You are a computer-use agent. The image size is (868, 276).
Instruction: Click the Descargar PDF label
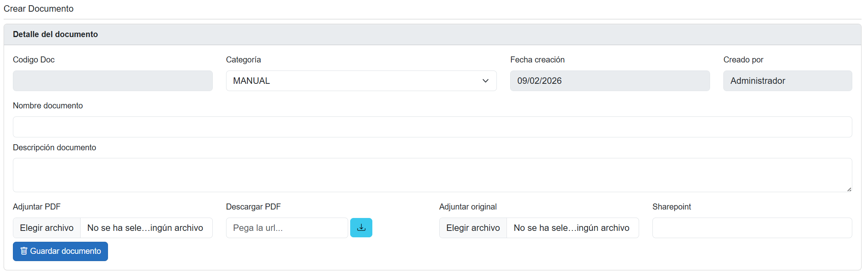253,207
